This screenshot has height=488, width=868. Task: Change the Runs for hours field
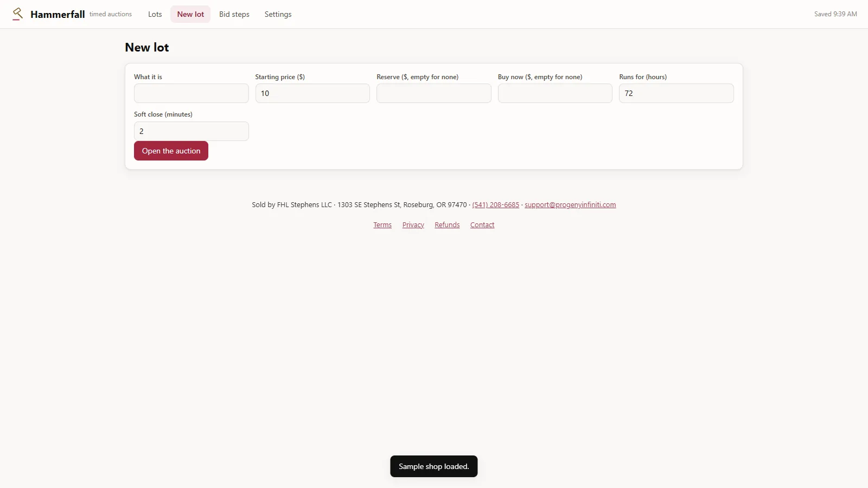click(x=676, y=93)
